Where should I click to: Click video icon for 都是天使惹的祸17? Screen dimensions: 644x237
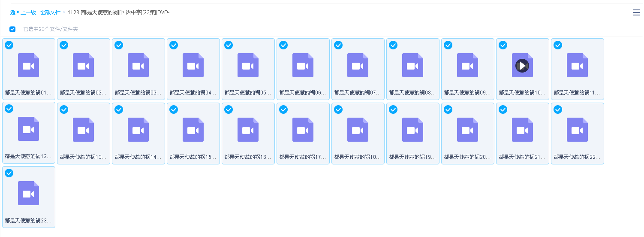coord(303,130)
